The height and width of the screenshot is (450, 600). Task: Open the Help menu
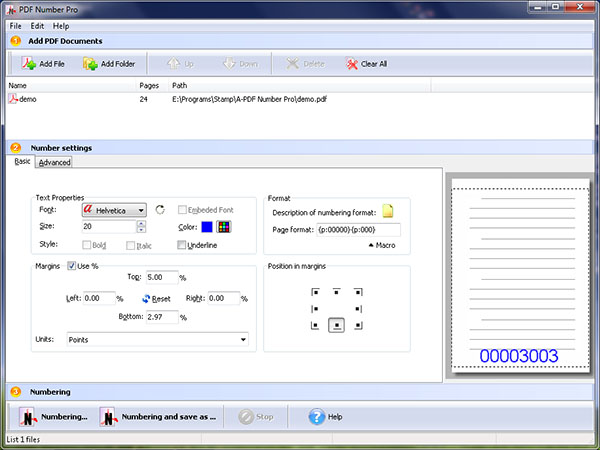[x=61, y=26]
